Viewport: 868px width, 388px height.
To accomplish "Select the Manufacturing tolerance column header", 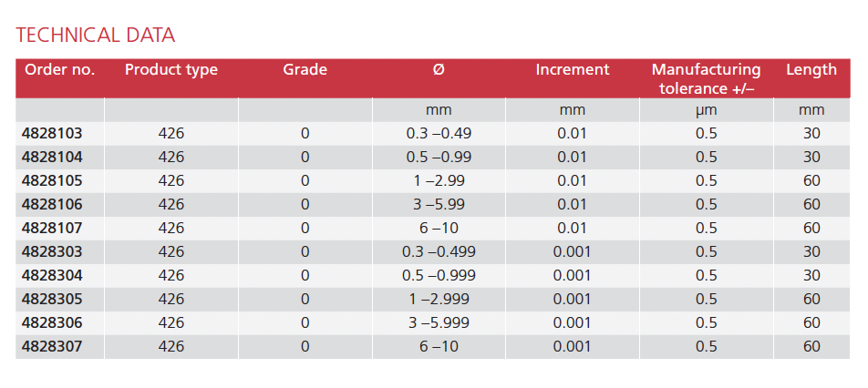I will pos(706,78).
